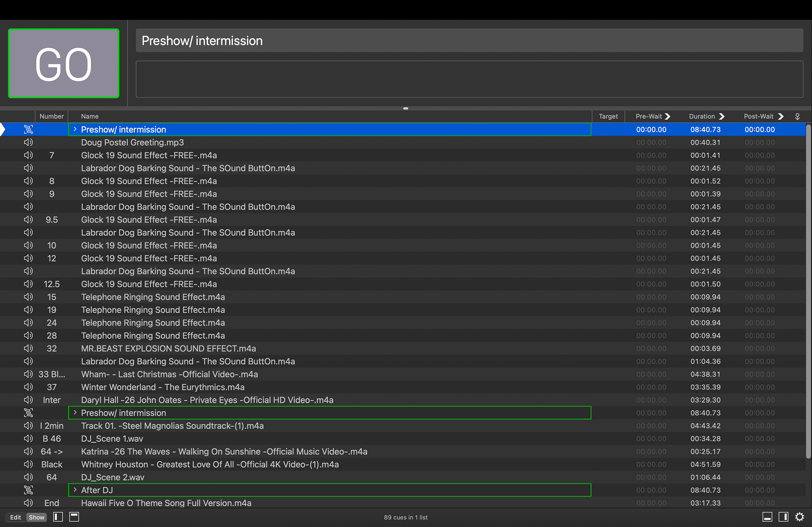Click audio icon of Hawaii Five O cue
Image resolution: width=812 pixels, height=527 pixels.
28,503
